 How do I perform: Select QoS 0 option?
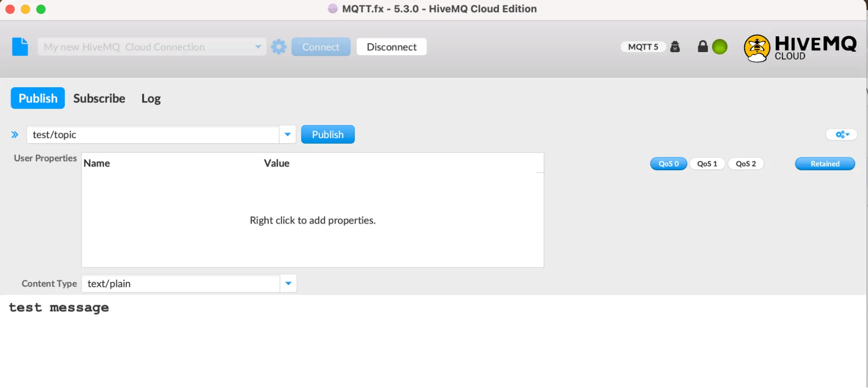[x=669, y=164]
